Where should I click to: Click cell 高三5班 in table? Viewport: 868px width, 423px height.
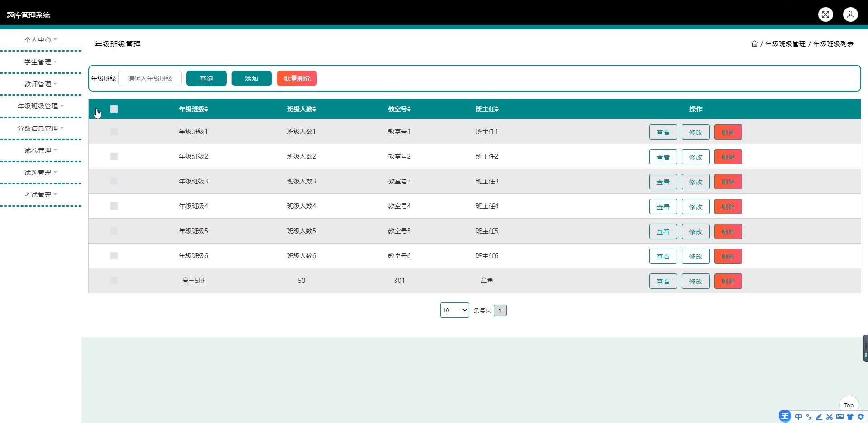tap(193, 281)
